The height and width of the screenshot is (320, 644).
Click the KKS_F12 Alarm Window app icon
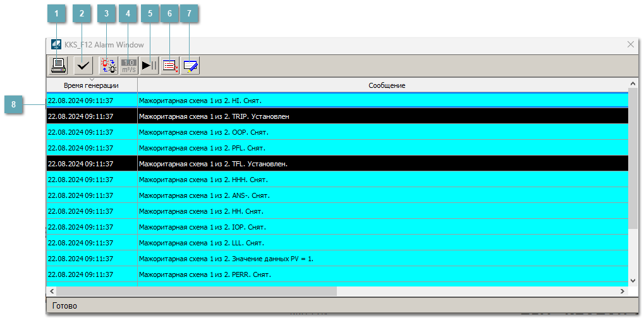pos(56,45)
